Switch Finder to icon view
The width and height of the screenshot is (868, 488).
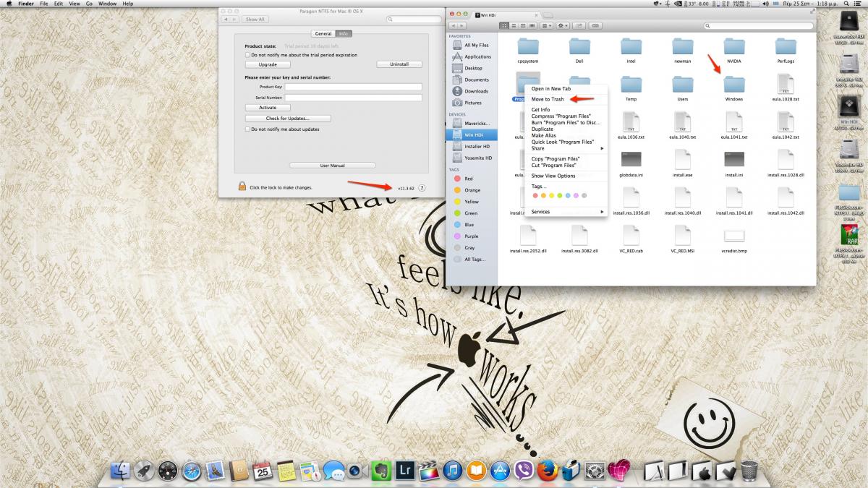click(x=504, y=25)
